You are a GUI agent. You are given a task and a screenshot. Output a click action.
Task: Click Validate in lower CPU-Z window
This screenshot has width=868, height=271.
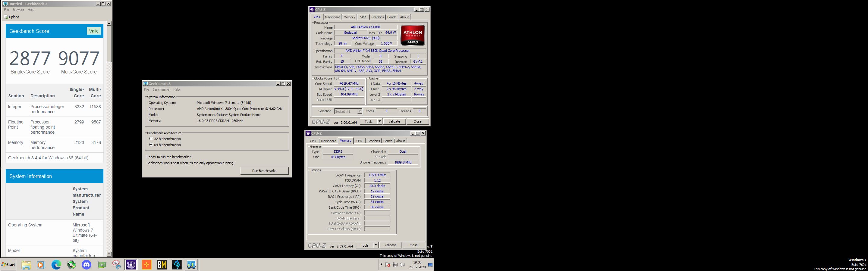click(390, 245)
